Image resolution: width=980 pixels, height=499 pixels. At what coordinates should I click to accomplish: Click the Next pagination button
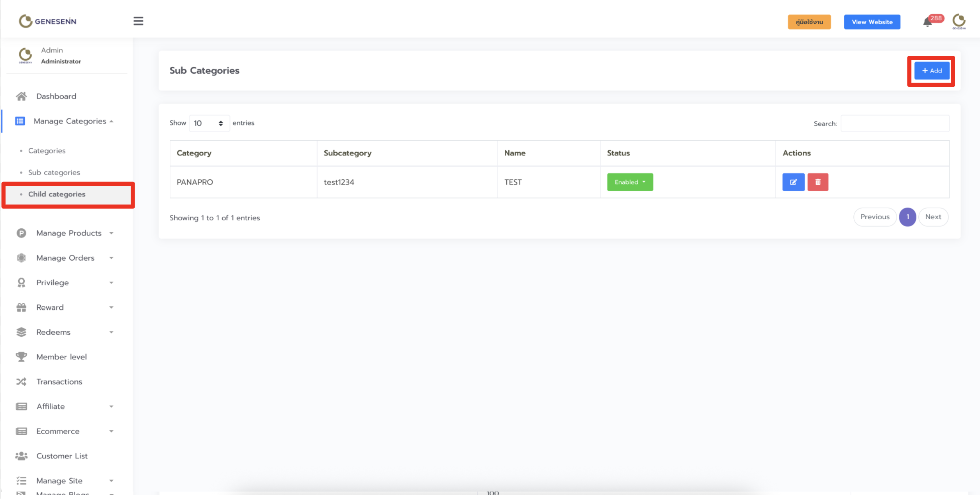click(x=933, y=217)
